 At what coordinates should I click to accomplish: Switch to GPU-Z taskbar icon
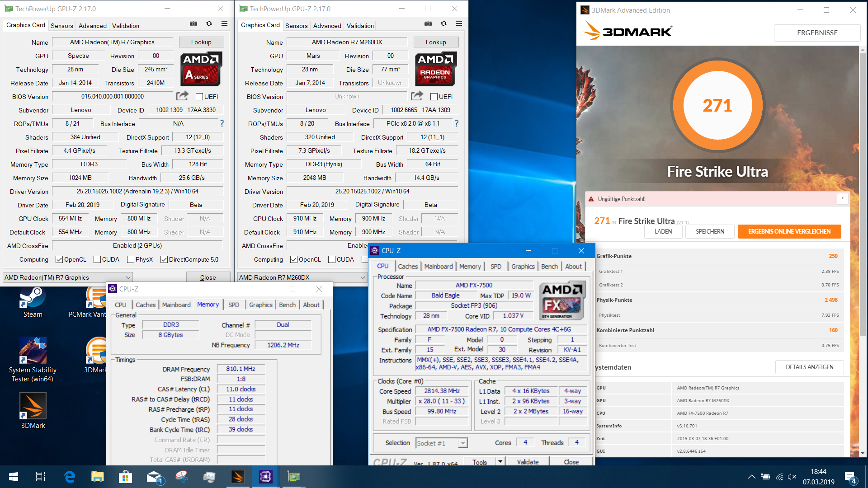[294, 477]
